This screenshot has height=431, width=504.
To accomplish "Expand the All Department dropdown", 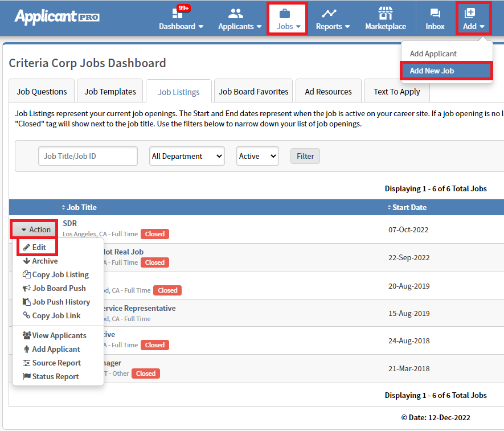I will pyautogui.click(x=187, y=156).
